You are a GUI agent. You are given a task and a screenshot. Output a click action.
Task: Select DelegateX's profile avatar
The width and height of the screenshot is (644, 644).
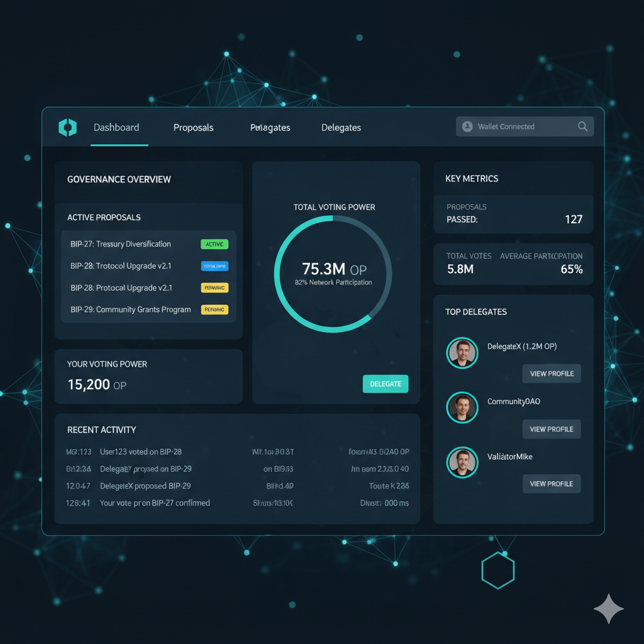(462, 353)
